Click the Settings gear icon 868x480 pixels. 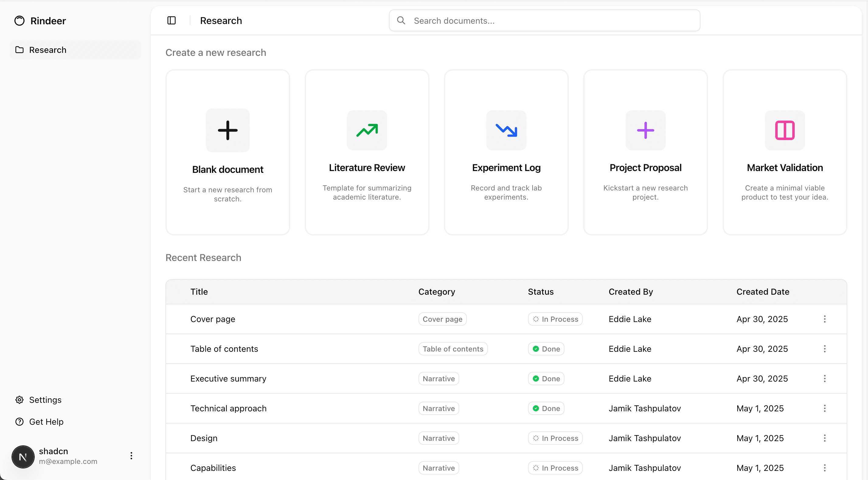pos(19,399)
